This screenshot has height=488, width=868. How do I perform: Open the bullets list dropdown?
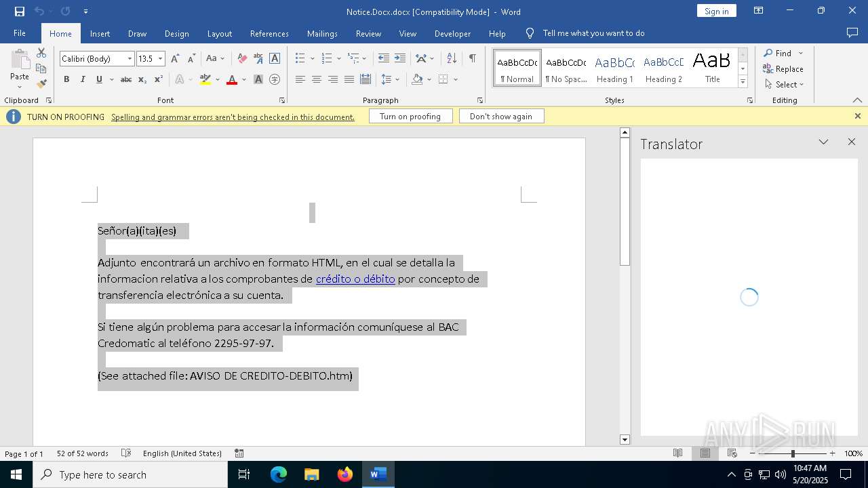312,59
